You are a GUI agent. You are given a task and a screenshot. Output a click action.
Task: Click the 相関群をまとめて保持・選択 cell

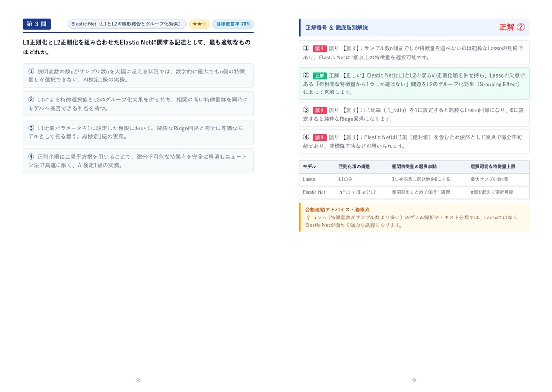pos(420,192)
